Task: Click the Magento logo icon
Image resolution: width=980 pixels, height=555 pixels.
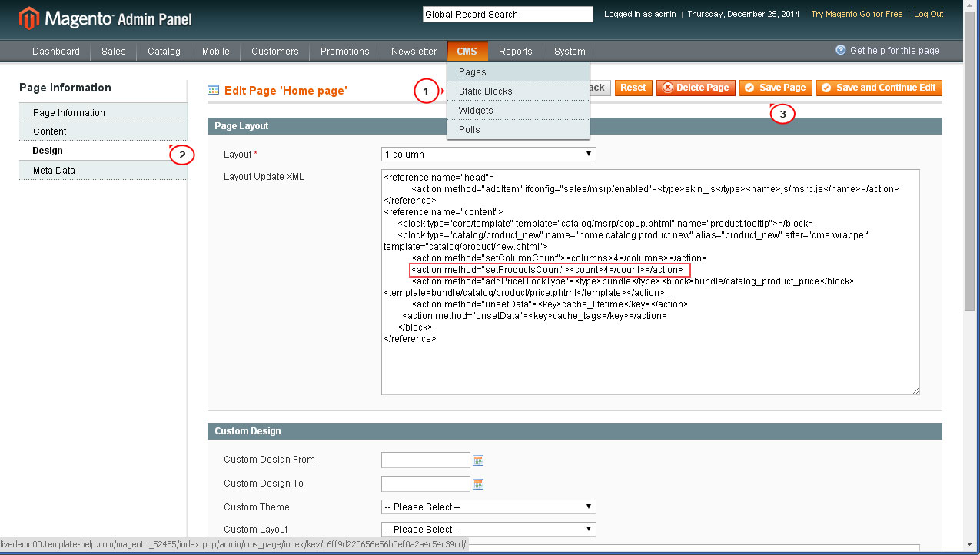Action: 29,18
